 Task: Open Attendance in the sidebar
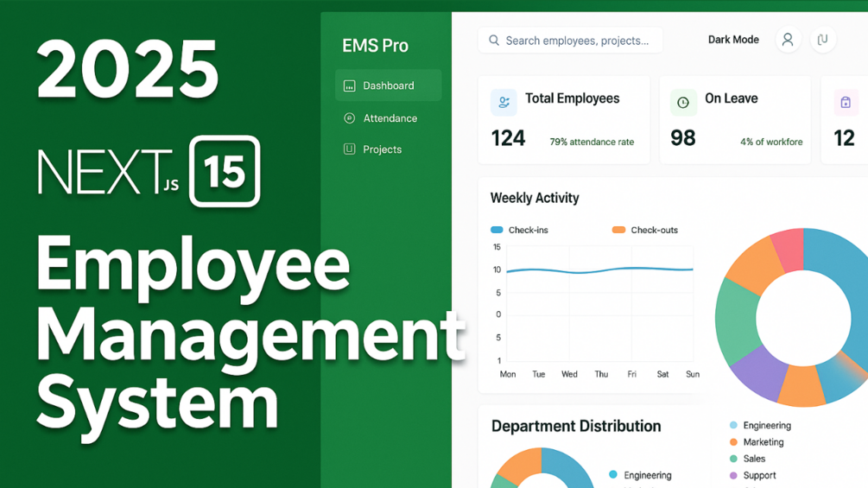pos(390,117)
